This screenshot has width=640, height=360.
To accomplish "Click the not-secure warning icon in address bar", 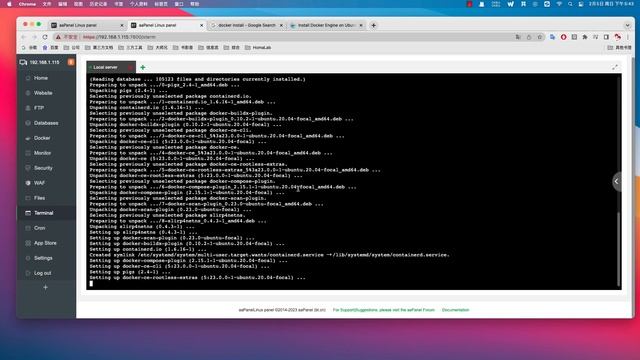I will (58, 37).
